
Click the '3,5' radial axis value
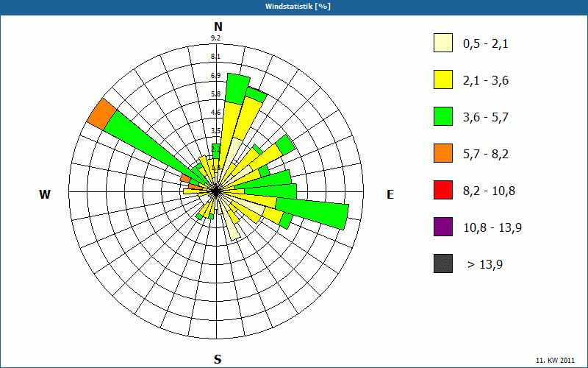click(215, 131)
